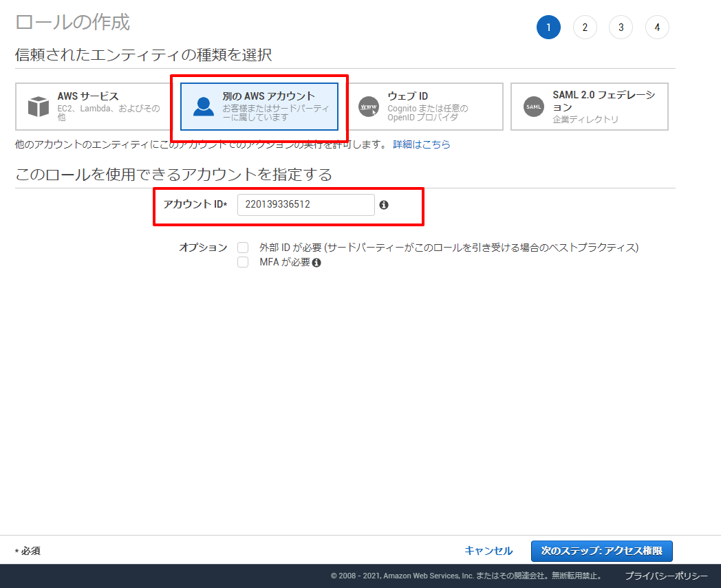Select the 別の AWS アカウント card

259,107
